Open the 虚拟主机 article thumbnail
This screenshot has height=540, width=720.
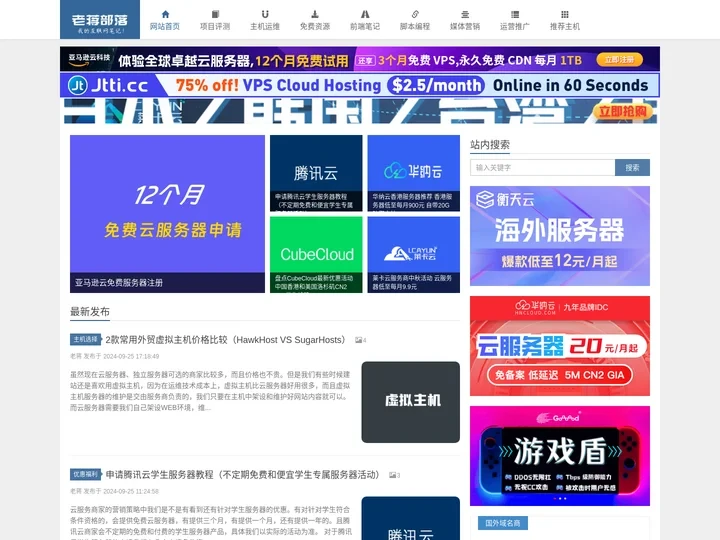pos(411,402)
